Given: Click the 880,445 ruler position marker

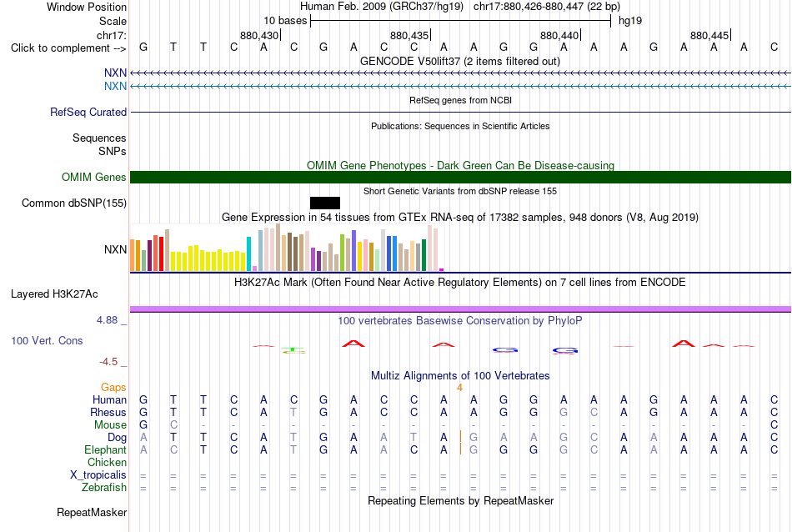Looking at the screenshot, I should (x=710, y=35).
